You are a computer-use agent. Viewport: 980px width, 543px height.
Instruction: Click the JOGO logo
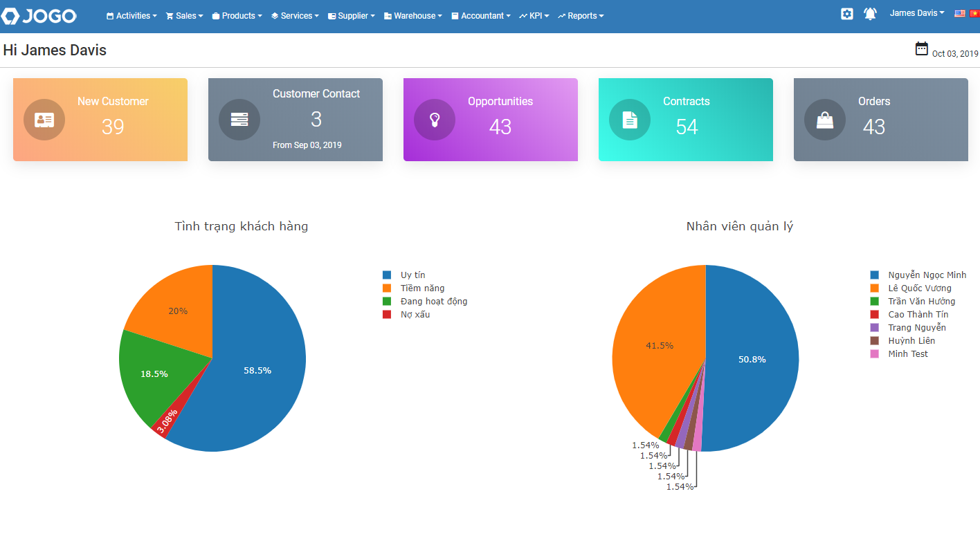coord(39,16)
